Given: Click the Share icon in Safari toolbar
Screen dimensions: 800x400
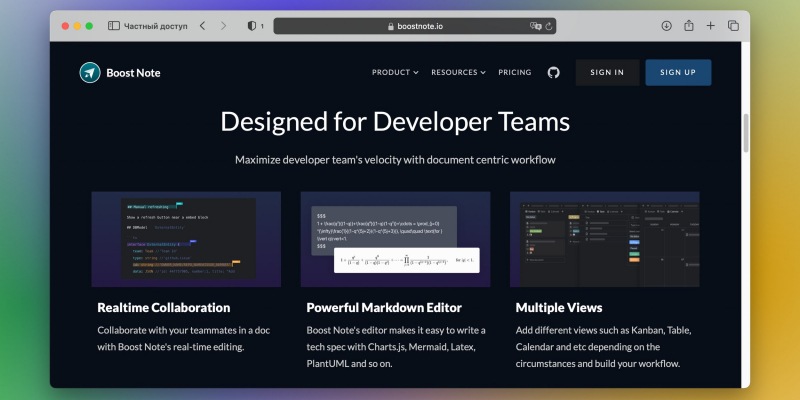Looking at the screenshot, I should pyautogui.click(x=689, y=25).
